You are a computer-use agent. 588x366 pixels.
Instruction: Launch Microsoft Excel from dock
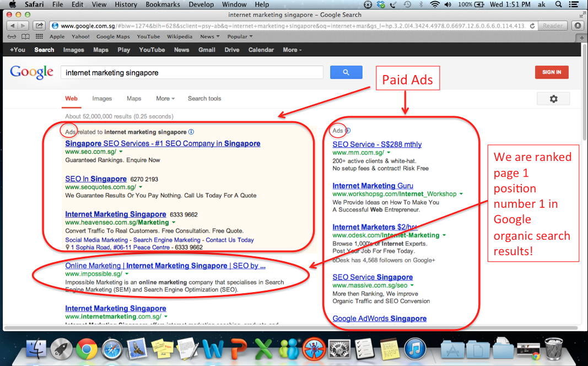pos(263,349)
